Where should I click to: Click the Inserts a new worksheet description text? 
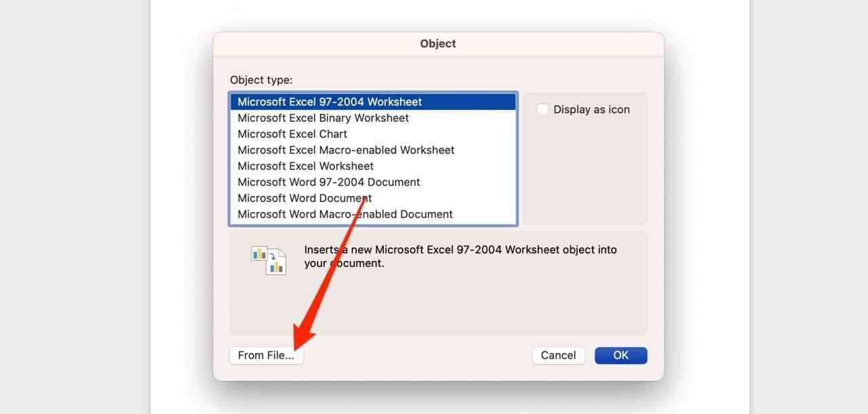click(460, 256)
